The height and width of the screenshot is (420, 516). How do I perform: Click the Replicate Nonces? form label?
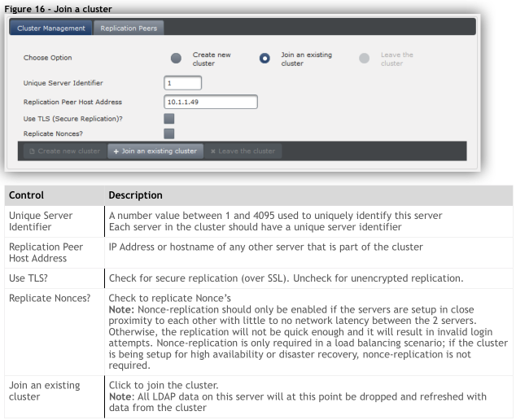coord(53,133)
